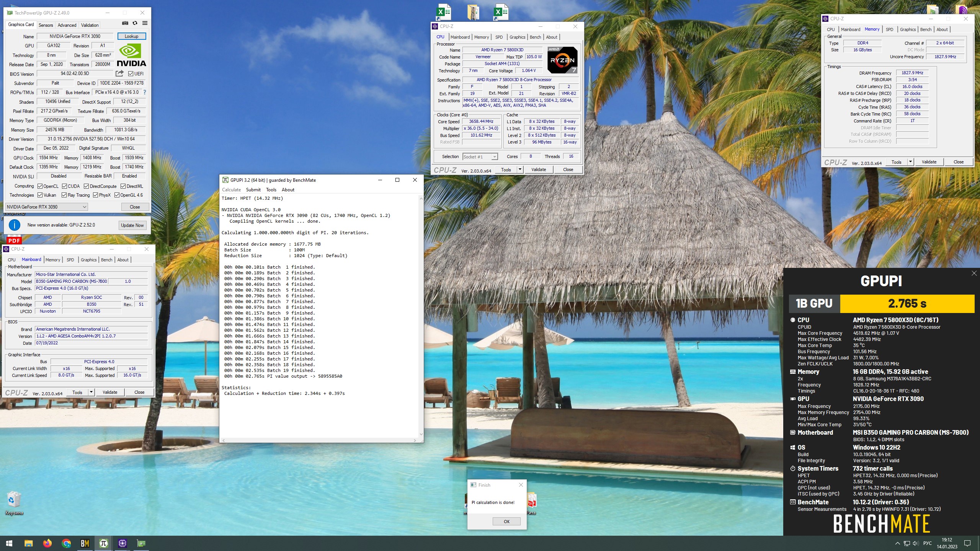Click the volume speaker tray icon

pos(916,543)
